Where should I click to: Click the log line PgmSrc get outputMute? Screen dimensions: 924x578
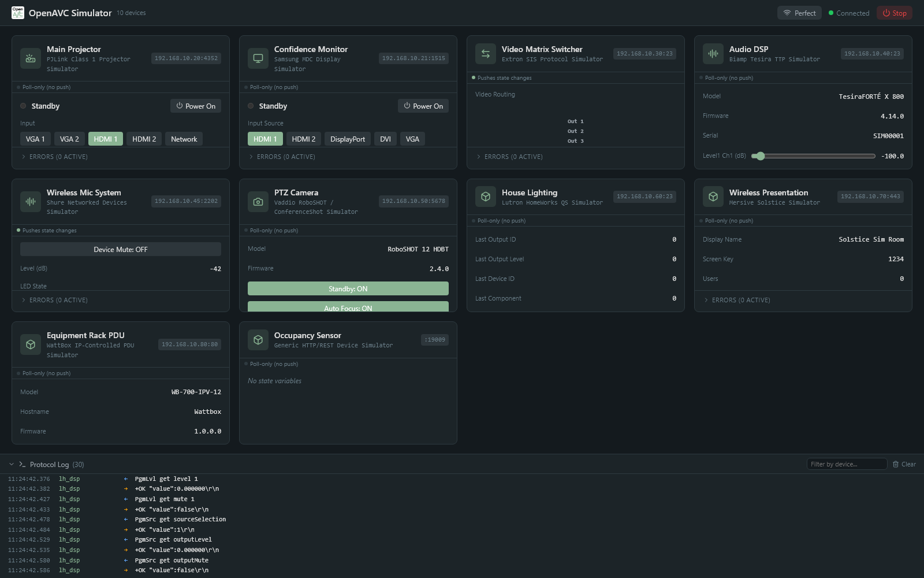pyautogui.click(x=172, y=560)
